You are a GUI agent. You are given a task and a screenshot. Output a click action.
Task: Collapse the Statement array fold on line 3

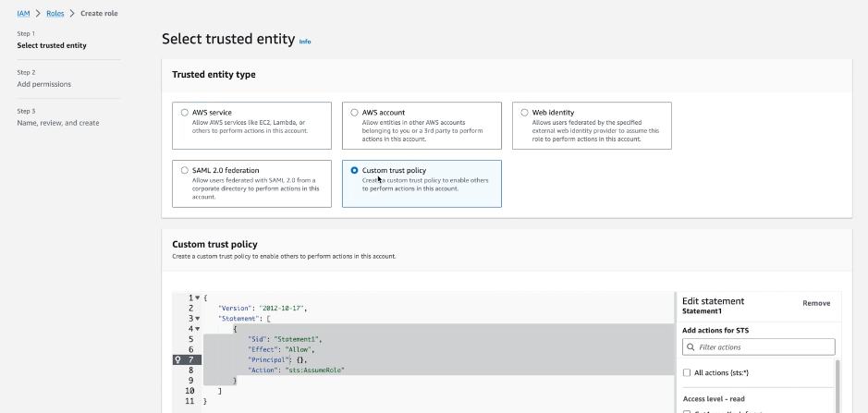click(198, 318)
